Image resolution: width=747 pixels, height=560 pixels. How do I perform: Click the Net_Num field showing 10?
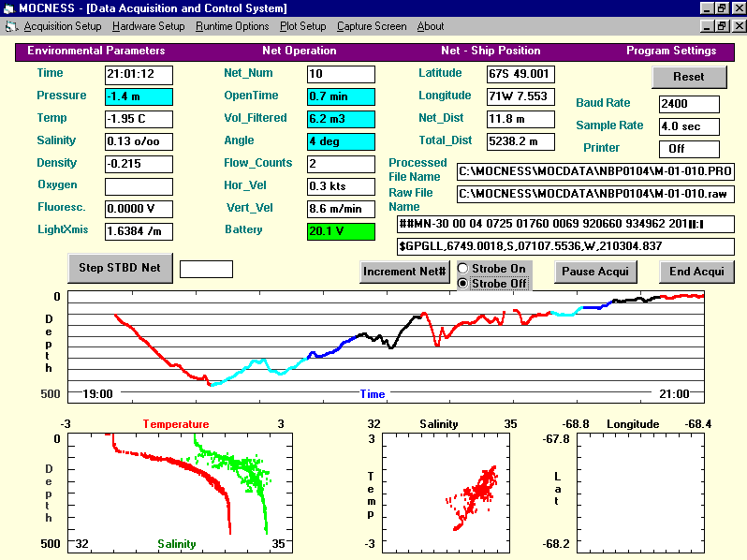tap(341, 74)
